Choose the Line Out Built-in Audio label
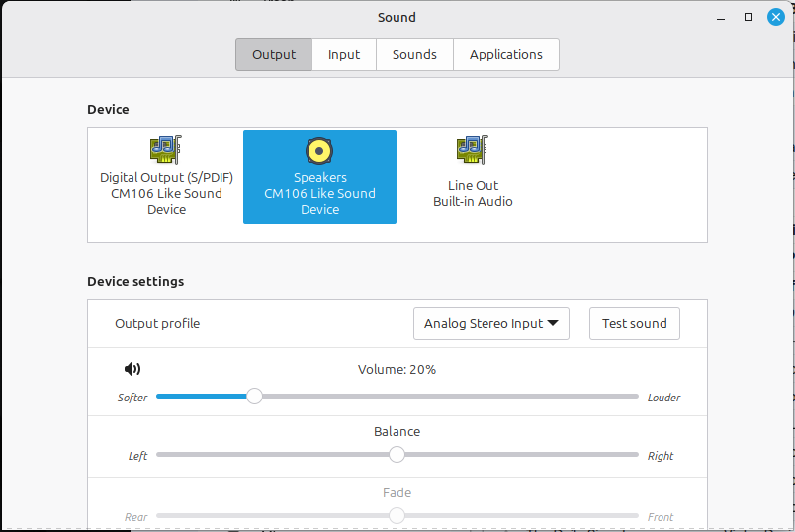The height and width of the screenshot is (532, 795). tap(473, 193)
